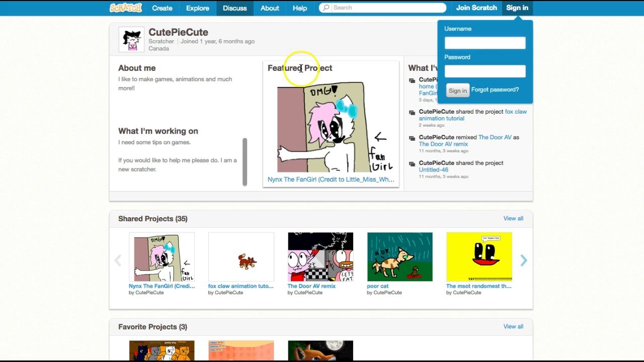Click CutePieCute name in fox claw activity entry
Image resolution: width=644 pixels, height=362 pixels.
click(437, 112)
